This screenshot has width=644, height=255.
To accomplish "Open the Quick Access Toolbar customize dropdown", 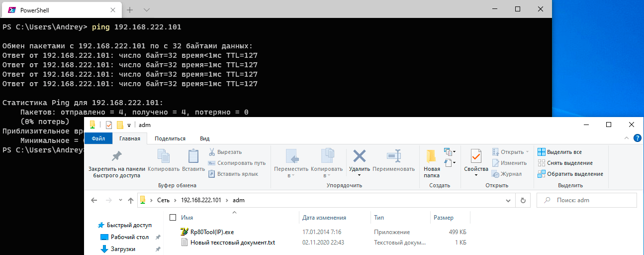I will 129,125.
